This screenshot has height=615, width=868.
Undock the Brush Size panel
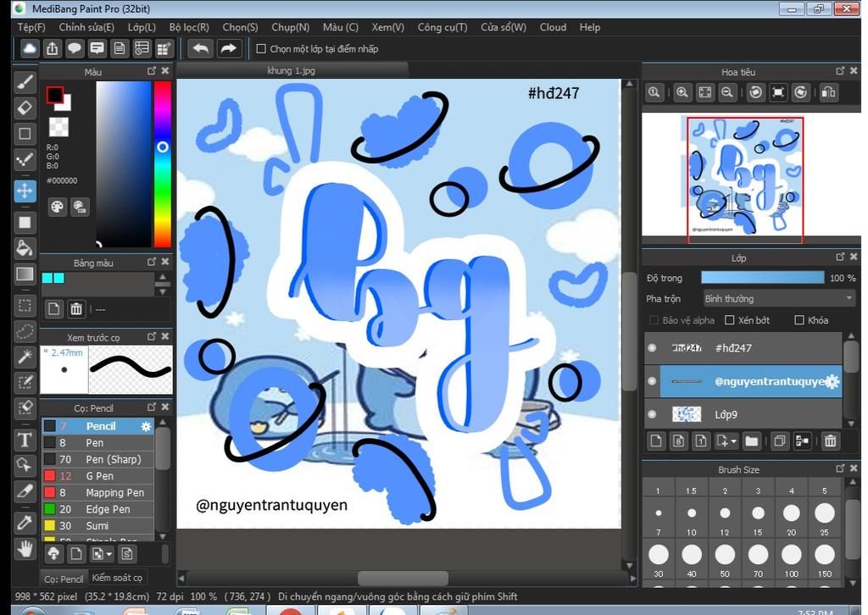pyautogui.click(x=840, y=468)
